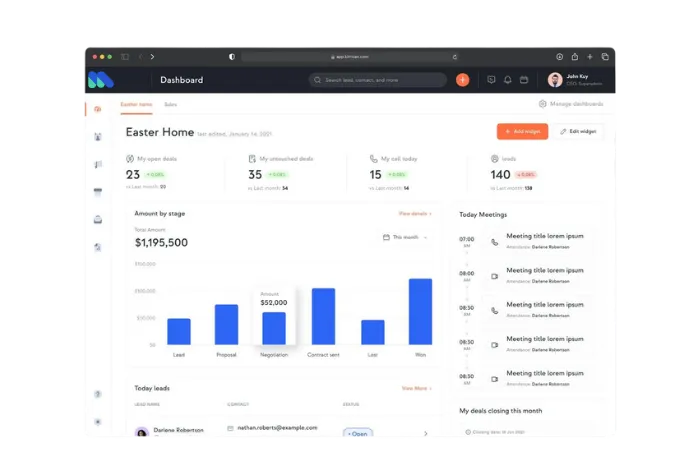This screenshot has width=700, height=459.
Task: Open the notifications bell icon
Action: [x=507, y=80]
